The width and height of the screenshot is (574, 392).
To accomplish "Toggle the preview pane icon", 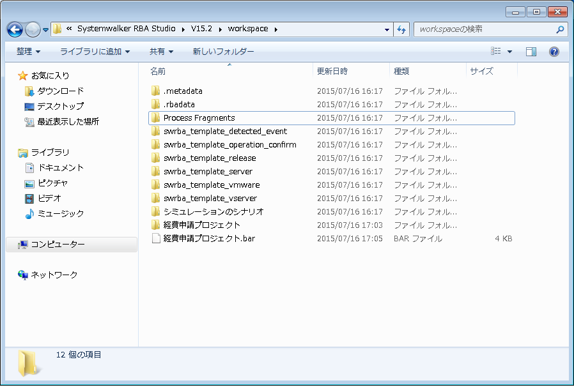I will tap(531, 52).
